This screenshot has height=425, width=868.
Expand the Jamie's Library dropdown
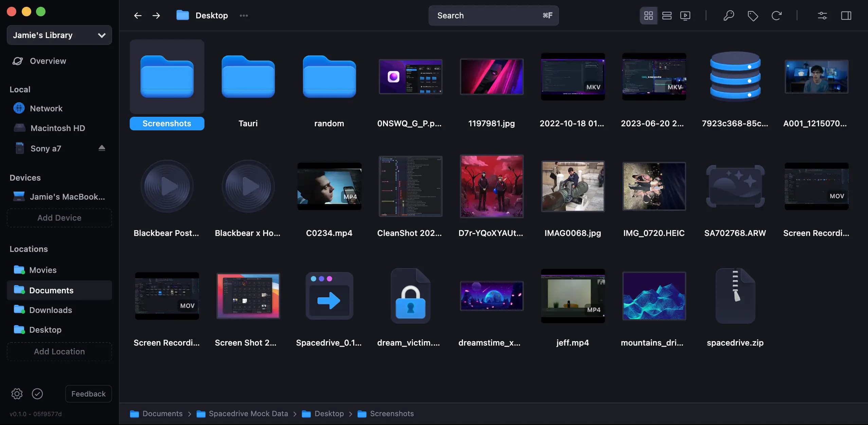[x=59, y=35]
